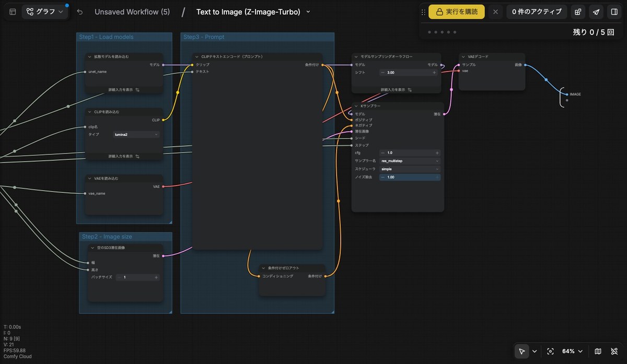Open the 0 件のアクティブ jobs button
Image resolution: width=627 pixels, height=364 pixels.
pyautogui.click(x=537, y=11)
